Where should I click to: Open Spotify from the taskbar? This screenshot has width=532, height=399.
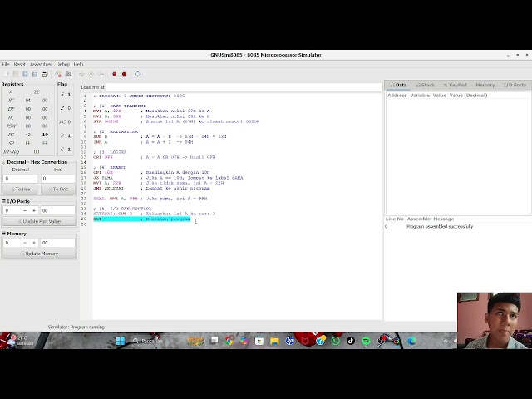366,341
